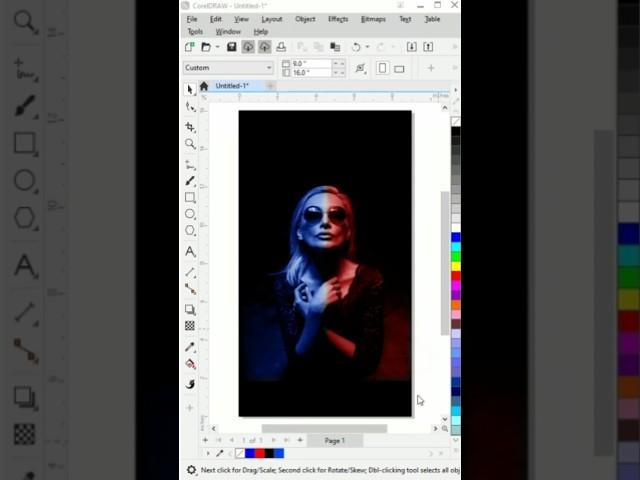Switch to the Untitled-1 document tab
The width and height of the screenshot is (640, 480).
point(232,86)
